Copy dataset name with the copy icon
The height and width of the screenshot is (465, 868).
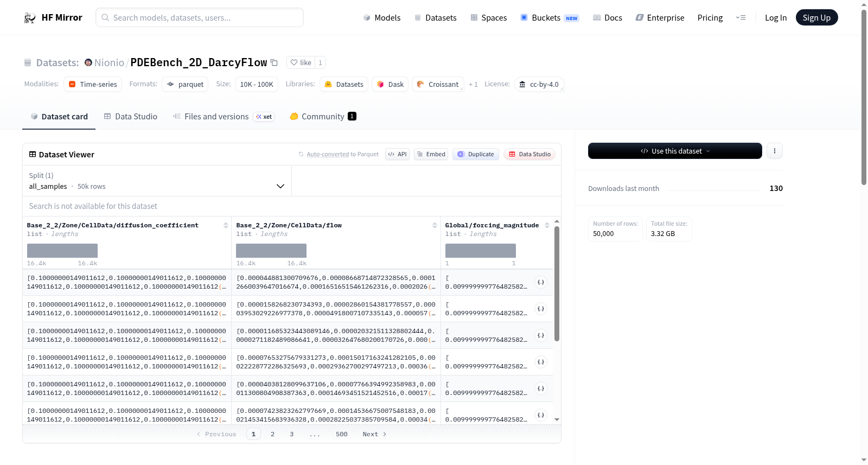click(274, 62)
